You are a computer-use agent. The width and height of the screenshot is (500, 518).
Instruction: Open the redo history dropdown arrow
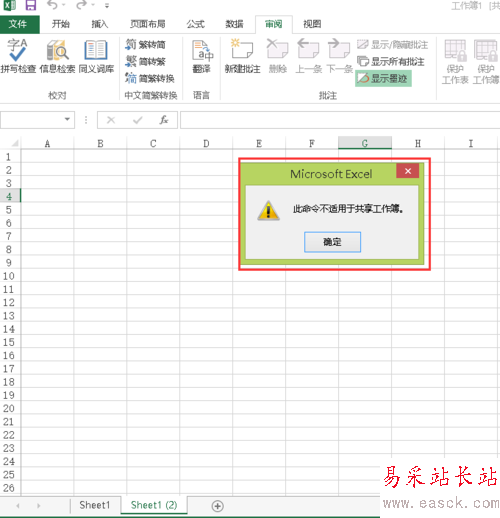click(93, 5)
